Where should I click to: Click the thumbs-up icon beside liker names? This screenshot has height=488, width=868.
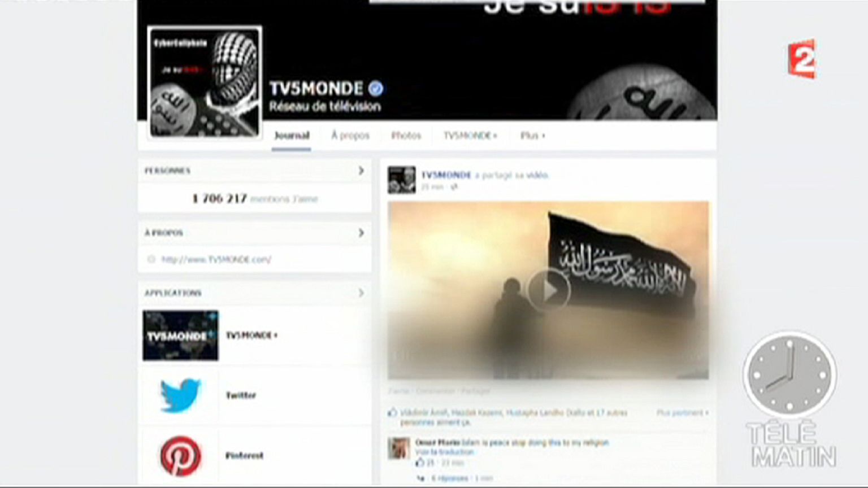pos(392,412)
